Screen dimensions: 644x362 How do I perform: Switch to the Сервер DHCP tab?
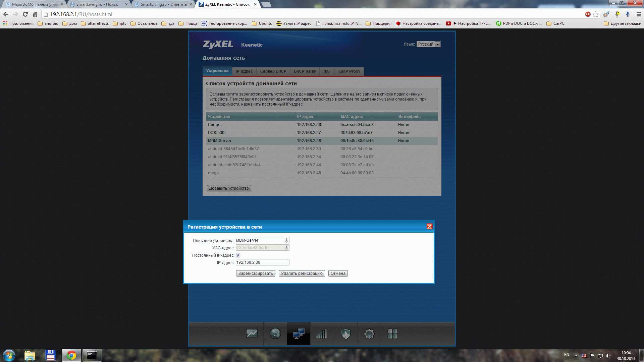pos(273,71)
